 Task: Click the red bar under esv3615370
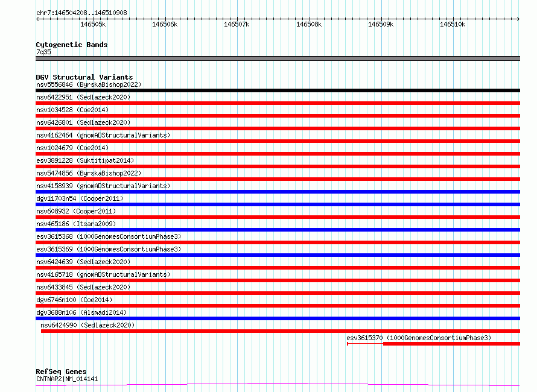451,344
